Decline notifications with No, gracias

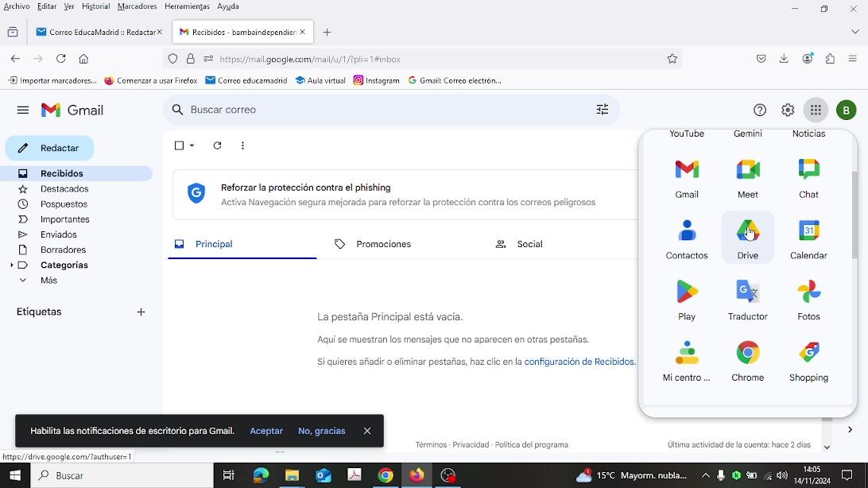click(322, 431)
